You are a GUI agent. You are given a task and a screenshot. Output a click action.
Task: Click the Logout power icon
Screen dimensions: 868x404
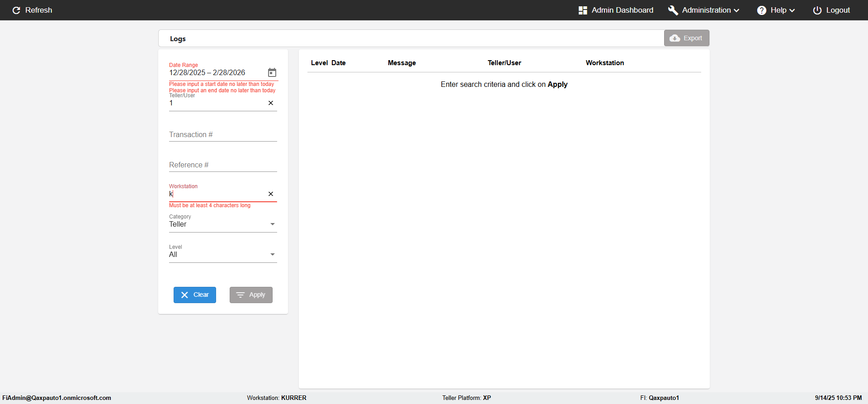817,10
